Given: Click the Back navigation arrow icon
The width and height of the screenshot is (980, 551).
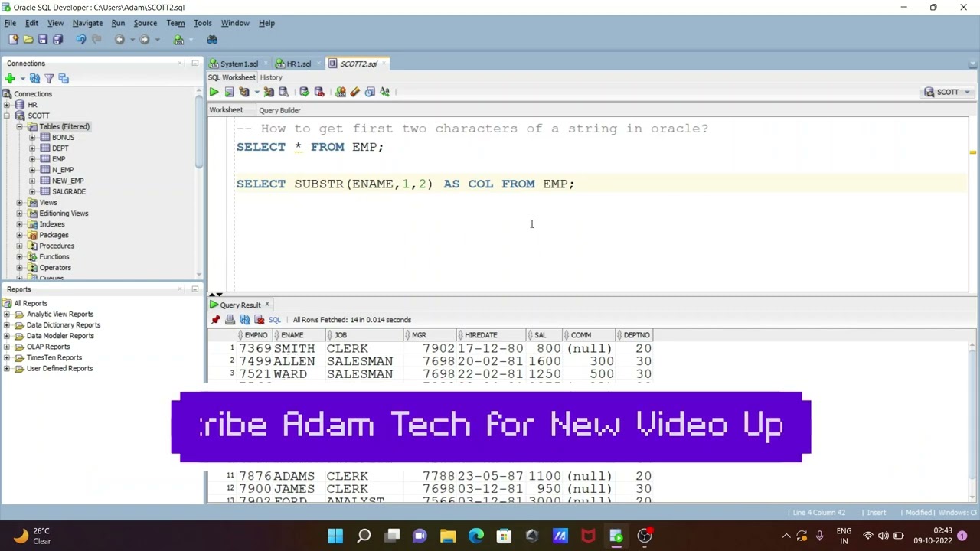Looking at the screenshot, I should click(119, 40).
